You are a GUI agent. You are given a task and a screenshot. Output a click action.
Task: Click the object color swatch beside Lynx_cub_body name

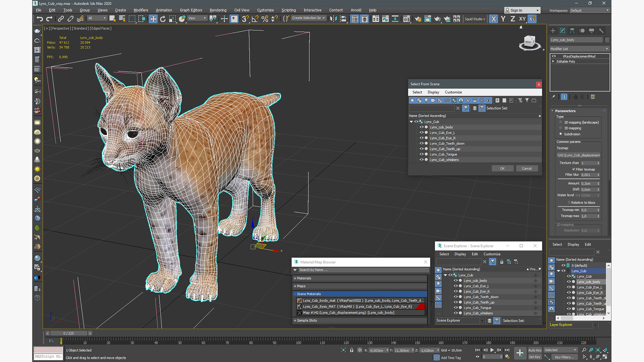coord(607,40)
